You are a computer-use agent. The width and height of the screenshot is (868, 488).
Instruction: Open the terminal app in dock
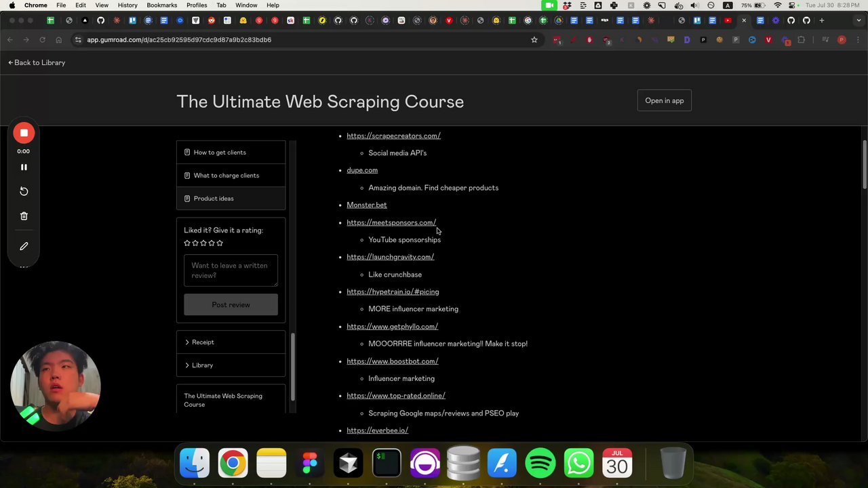[387, 464]
